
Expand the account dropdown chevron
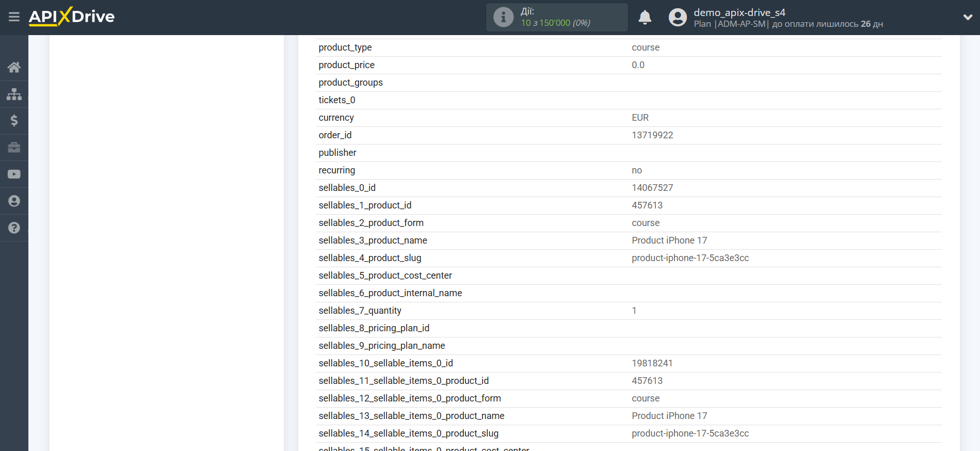968,17
